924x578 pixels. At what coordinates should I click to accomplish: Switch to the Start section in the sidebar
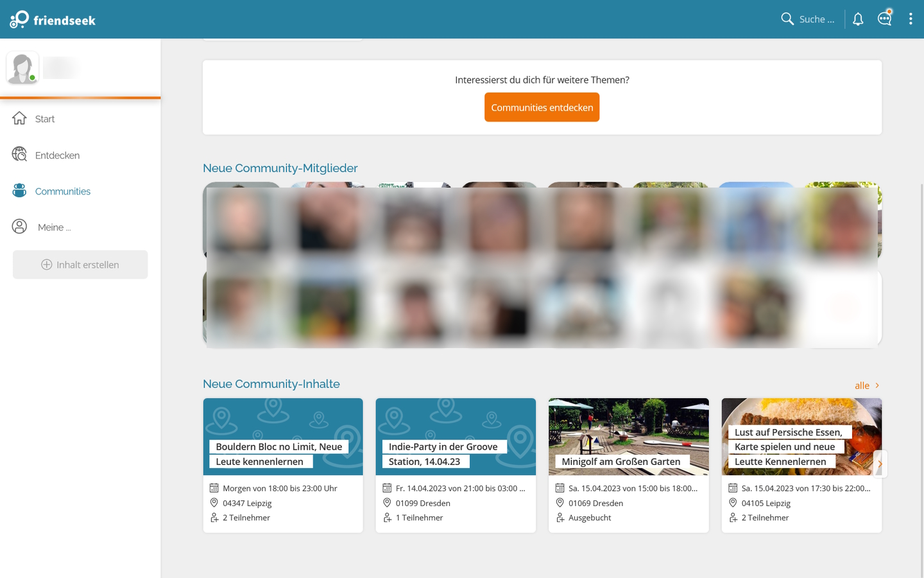[44, 119]
